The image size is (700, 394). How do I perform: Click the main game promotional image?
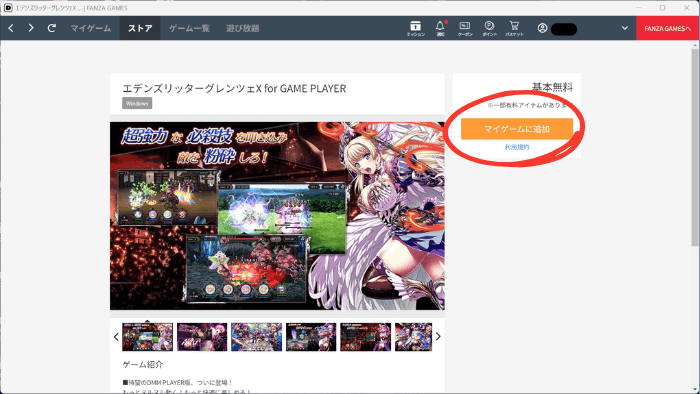point(277,216)
